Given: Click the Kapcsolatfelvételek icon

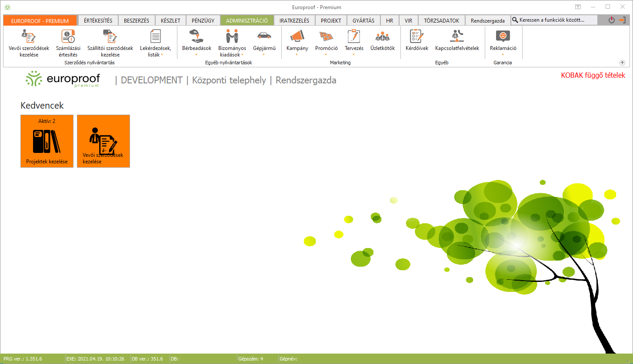Looking at the screenshot, I should coord(457,41).
